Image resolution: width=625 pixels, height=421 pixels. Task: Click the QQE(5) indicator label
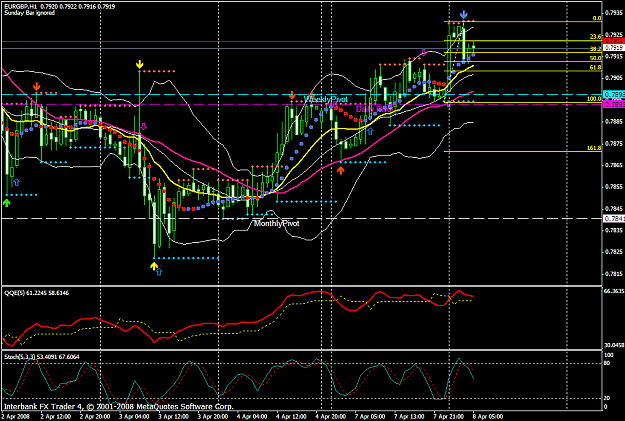36,293
